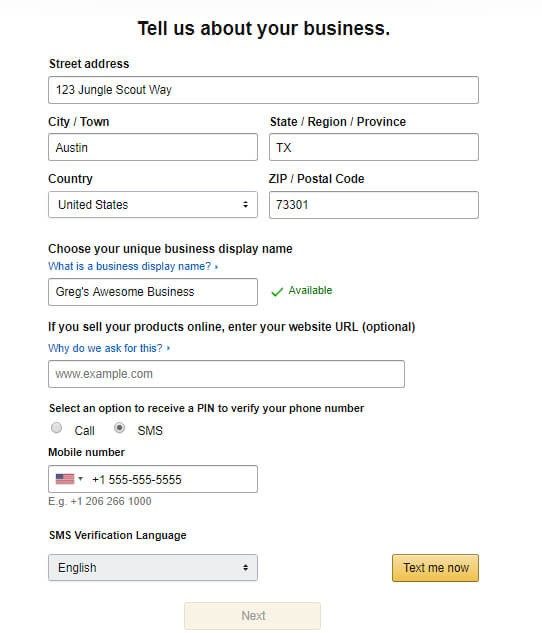Image resolution: width=542 pixels, height=633 pixels.
Task: Focus the business display name field
Action: pos(153,291)
